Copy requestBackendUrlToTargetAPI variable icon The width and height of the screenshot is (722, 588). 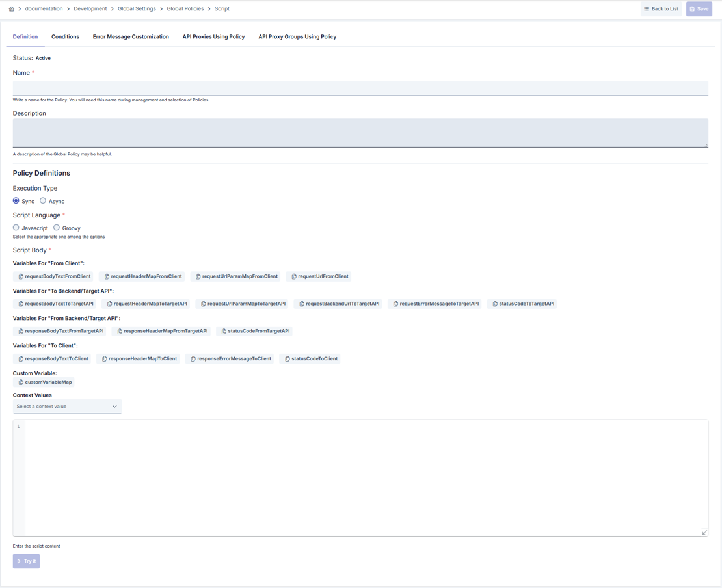[302, 304]
